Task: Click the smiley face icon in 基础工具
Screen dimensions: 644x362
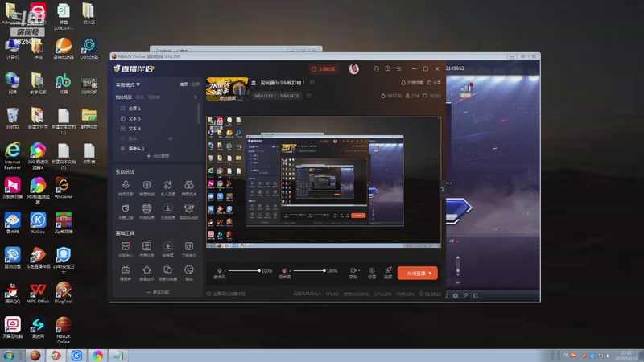Action: point(189,270)
